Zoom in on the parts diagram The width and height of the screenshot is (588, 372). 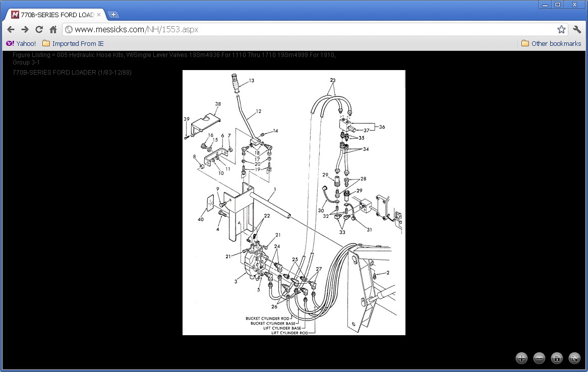(521, 358)
